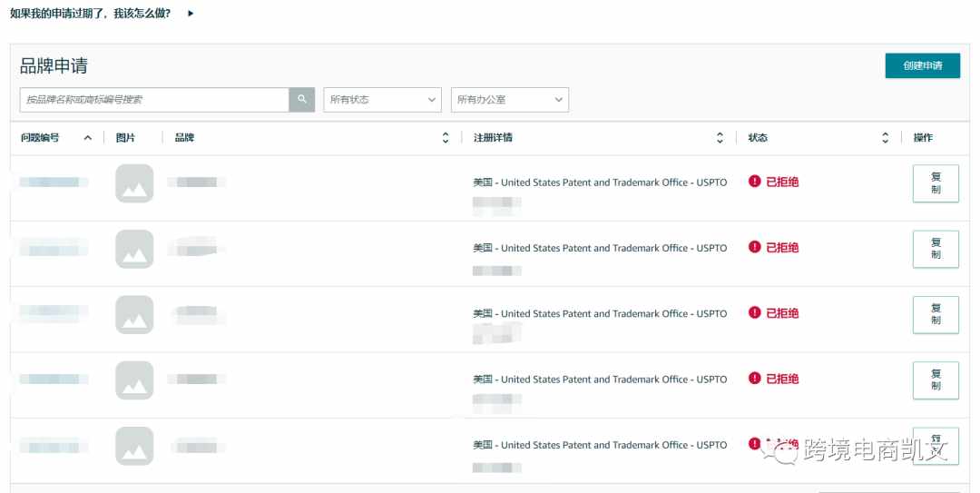Click the 已拒绝 status text in fourth row
This screenshot has width=980, height=493.
tap(782, 379)
